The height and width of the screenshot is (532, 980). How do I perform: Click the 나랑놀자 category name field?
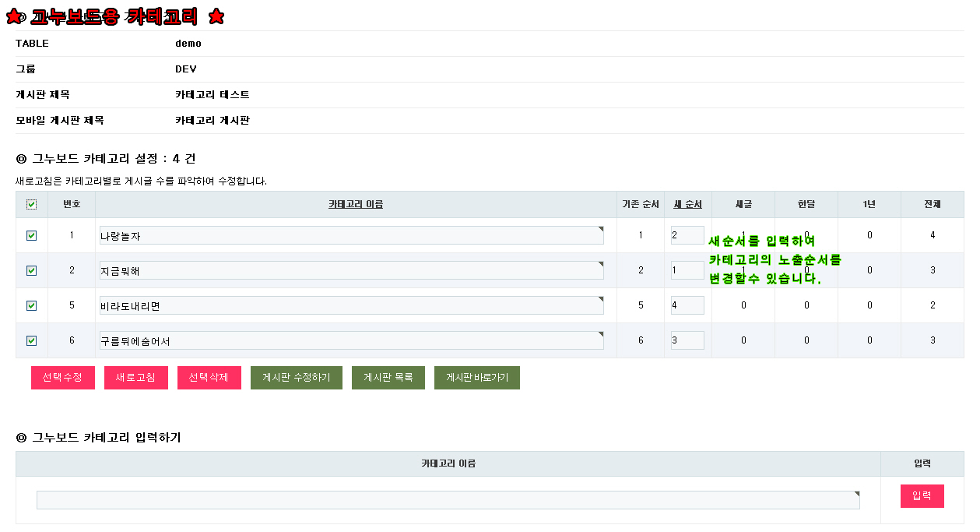[351, 235]
